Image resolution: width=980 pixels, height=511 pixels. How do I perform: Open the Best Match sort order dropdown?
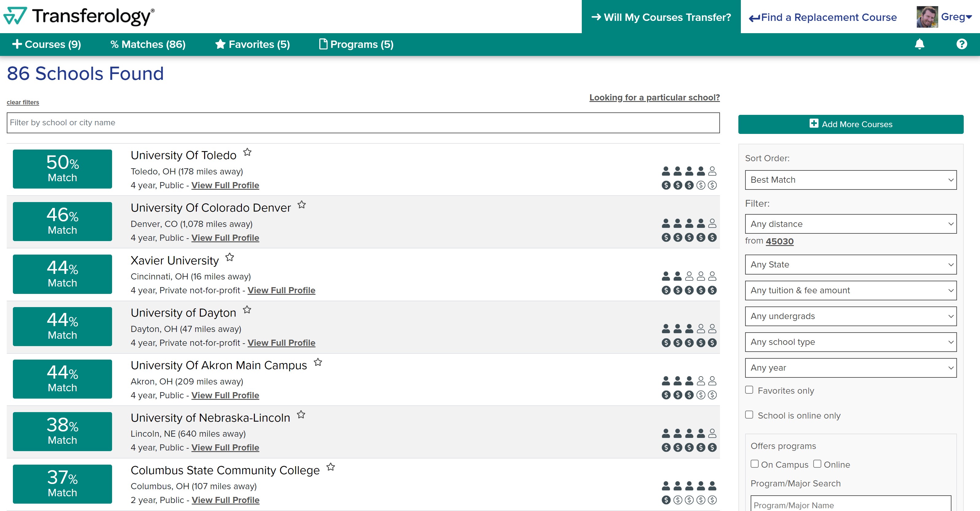[x=851, y=180]
